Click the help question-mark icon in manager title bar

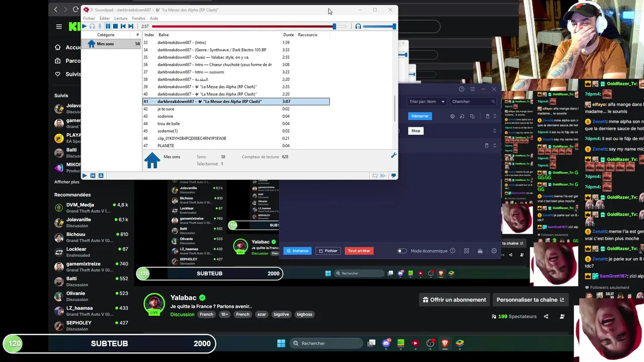461,89
